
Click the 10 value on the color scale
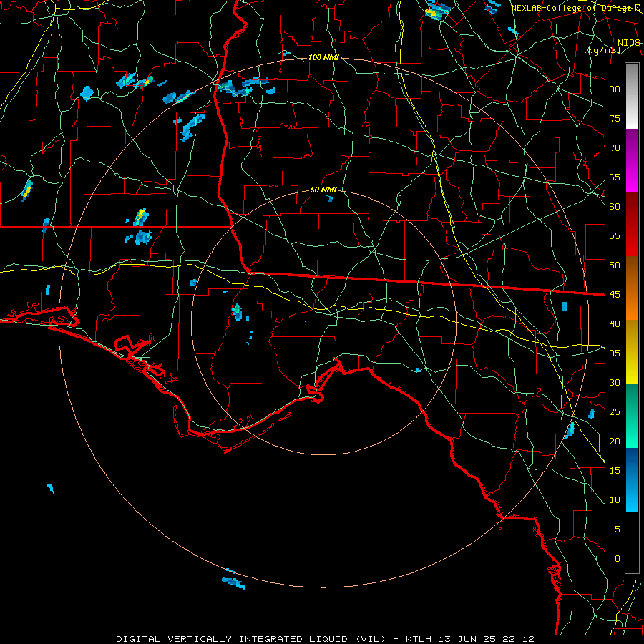click(x=615, y=500)
